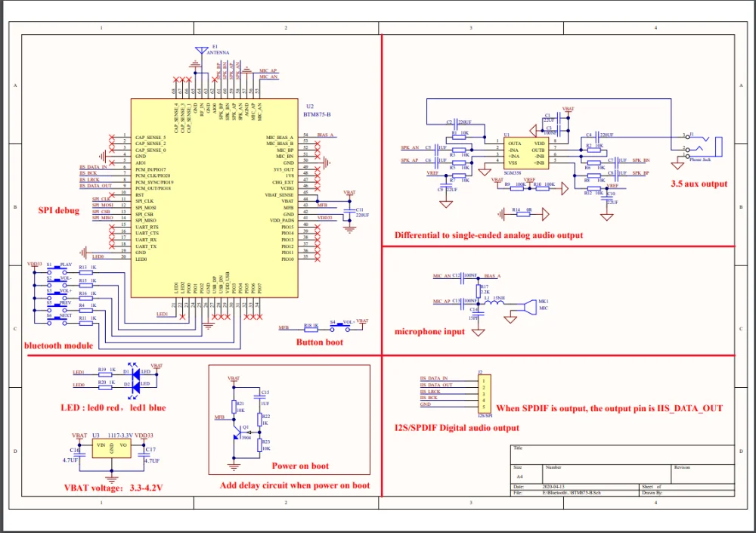Click the R20 1K resistor

104,386
